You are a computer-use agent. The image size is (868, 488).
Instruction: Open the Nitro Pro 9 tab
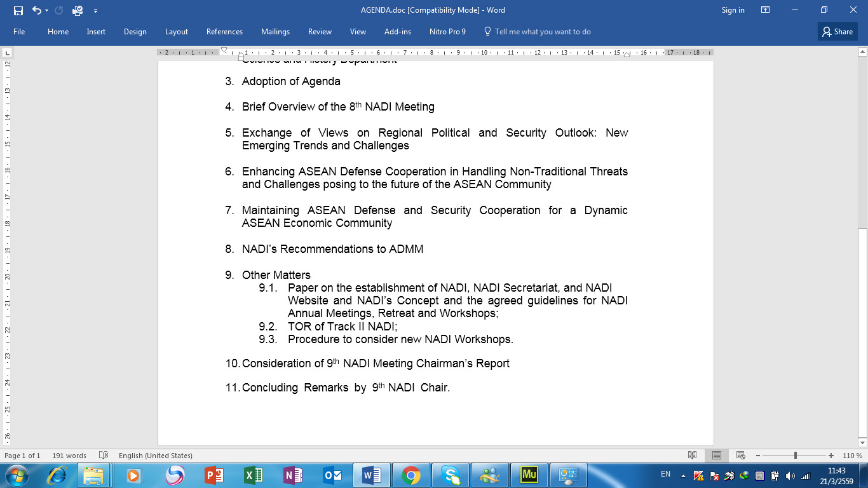(447, 32)
